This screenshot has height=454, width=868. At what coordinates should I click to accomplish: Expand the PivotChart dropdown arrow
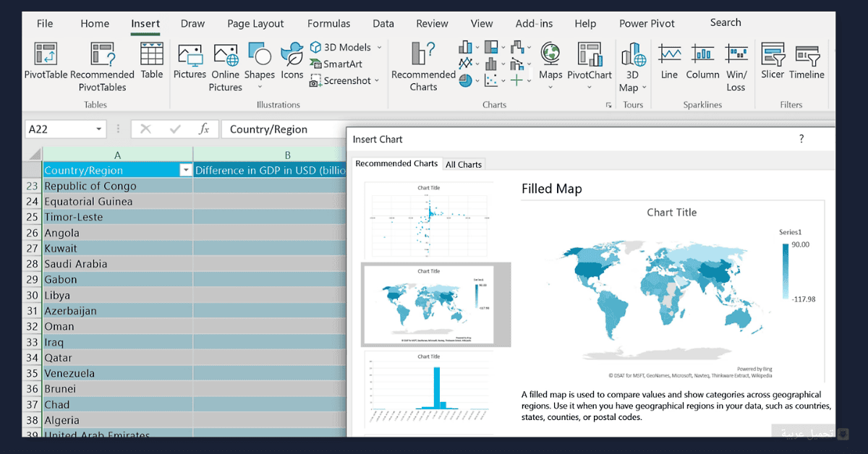(x=590, y=88)
